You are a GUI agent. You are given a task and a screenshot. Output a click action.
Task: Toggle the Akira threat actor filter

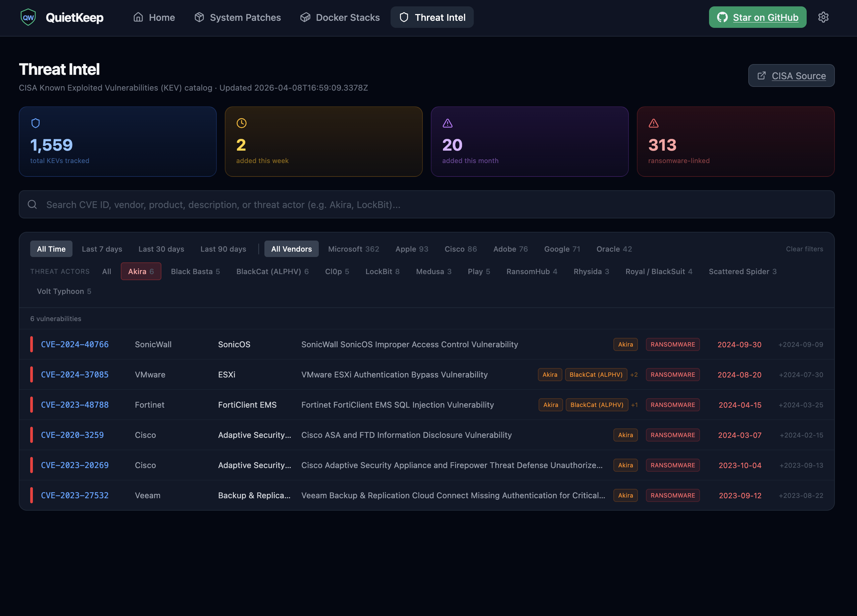click(x=141, y=271)
